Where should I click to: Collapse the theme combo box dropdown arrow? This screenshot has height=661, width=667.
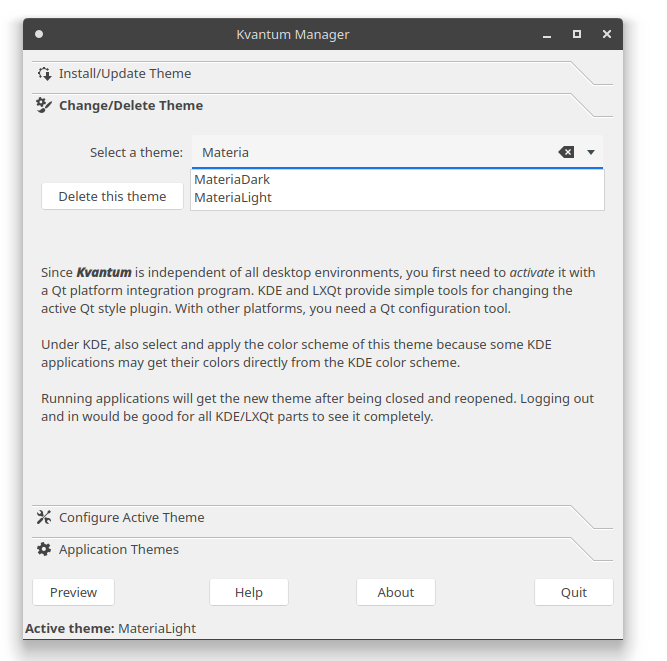[591, 152]
